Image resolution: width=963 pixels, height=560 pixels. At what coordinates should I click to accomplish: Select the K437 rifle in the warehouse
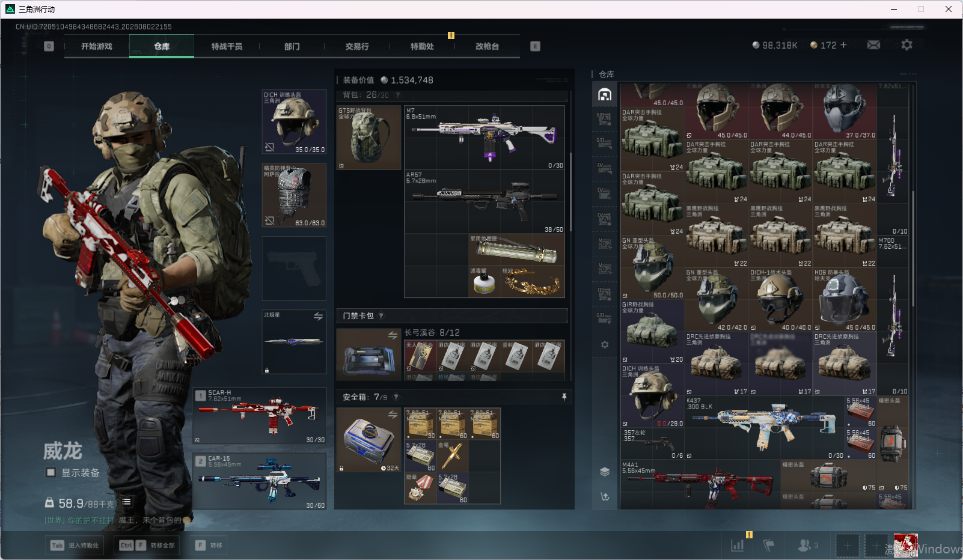click(765, 428)
